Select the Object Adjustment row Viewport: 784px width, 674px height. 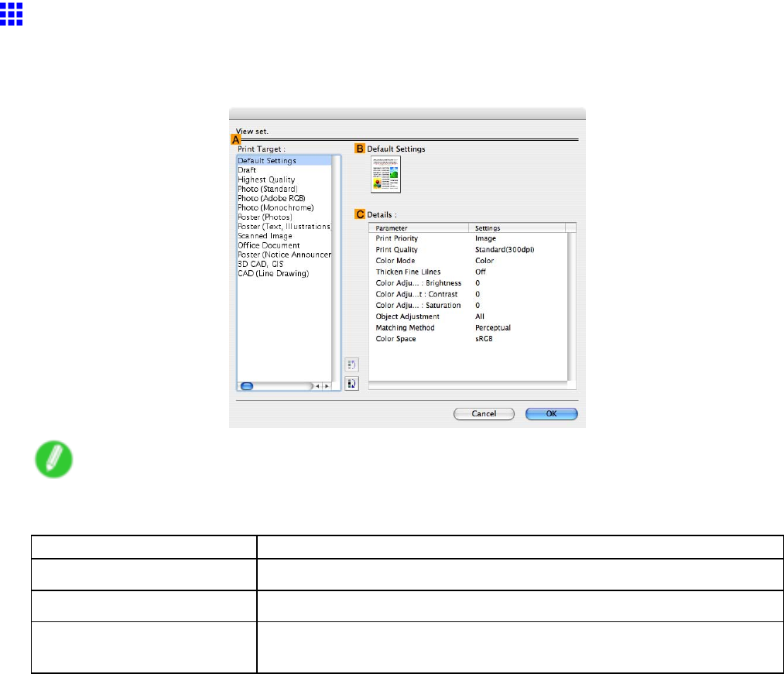[468, 316]
